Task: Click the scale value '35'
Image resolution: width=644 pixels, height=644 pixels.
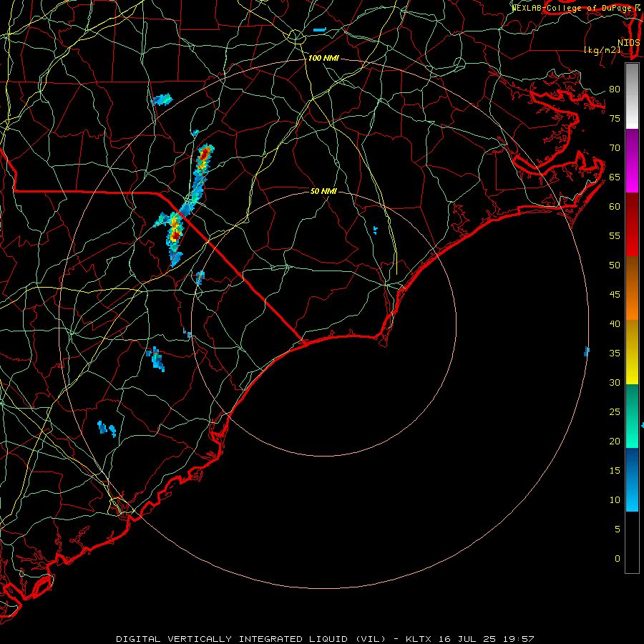Action: pos(615,353)
